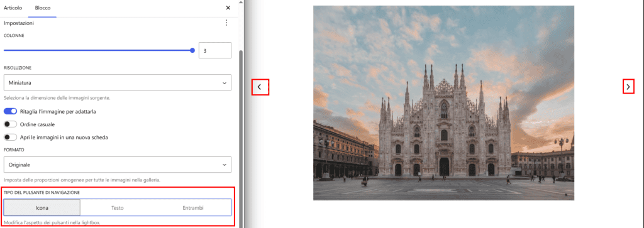Open the Risoluzione dropdown set to Miniatura

pyautogui.click(x=118, y=82)
